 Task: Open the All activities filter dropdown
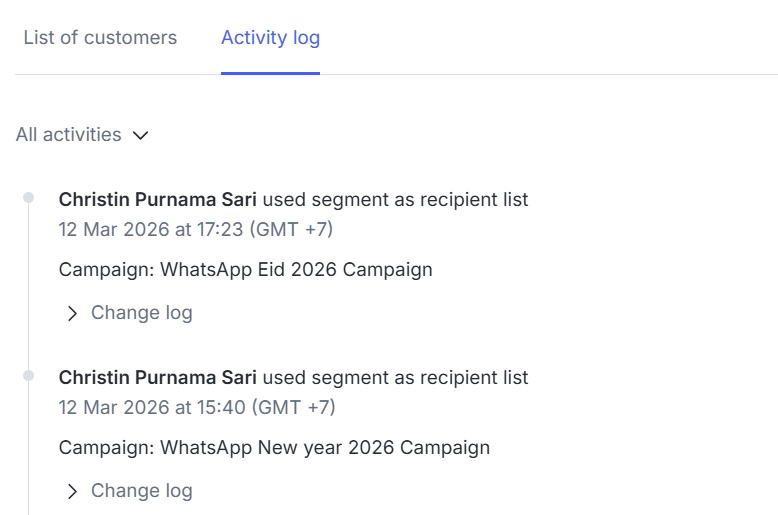click(82, 134)
